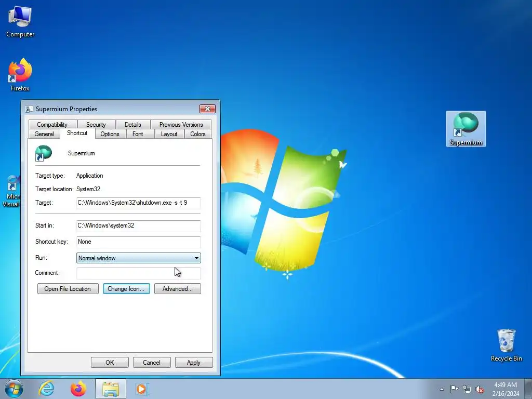Click the Supermium name field in the dialog
This screenshot has height=399, width=532.
point(82,153)
